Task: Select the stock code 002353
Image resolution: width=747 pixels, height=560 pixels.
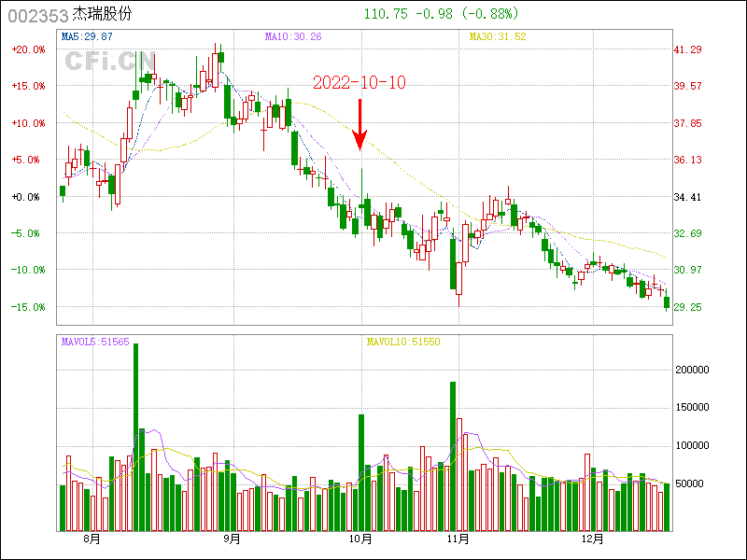Action: click(36, 14)
